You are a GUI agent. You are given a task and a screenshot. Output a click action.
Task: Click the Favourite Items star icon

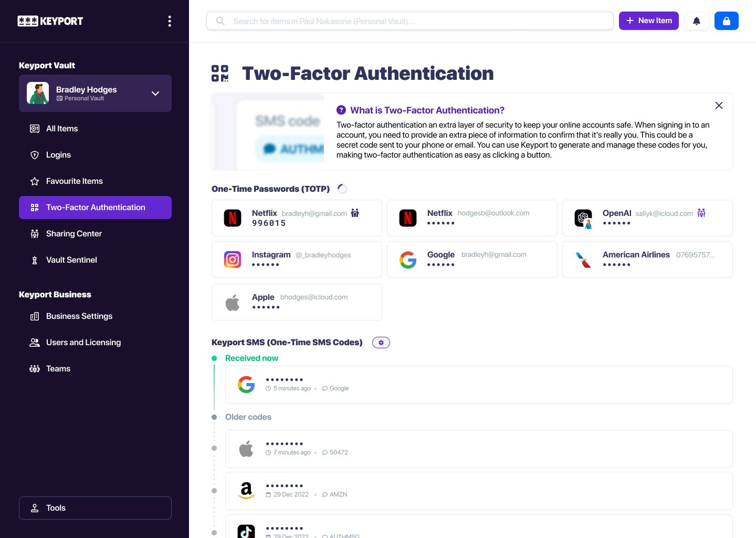coord(35,181)
